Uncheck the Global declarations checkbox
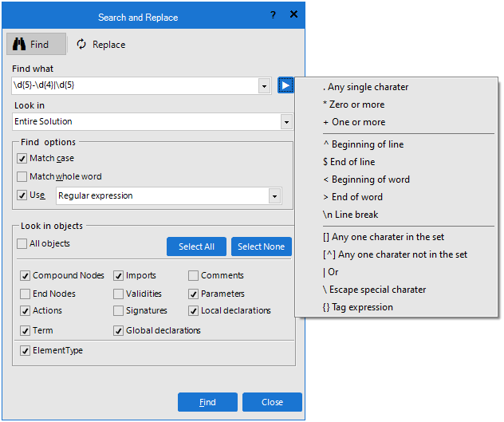 [119, 330]
